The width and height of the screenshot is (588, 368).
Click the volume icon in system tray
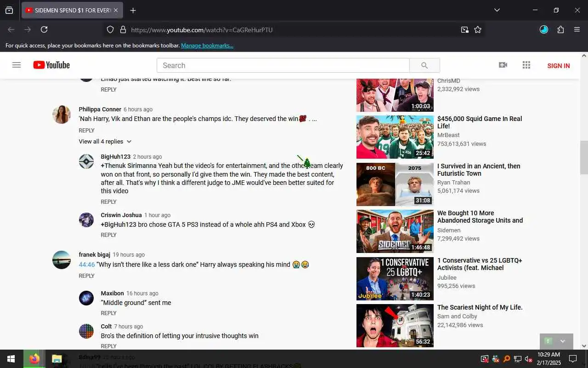coord(528,359)
